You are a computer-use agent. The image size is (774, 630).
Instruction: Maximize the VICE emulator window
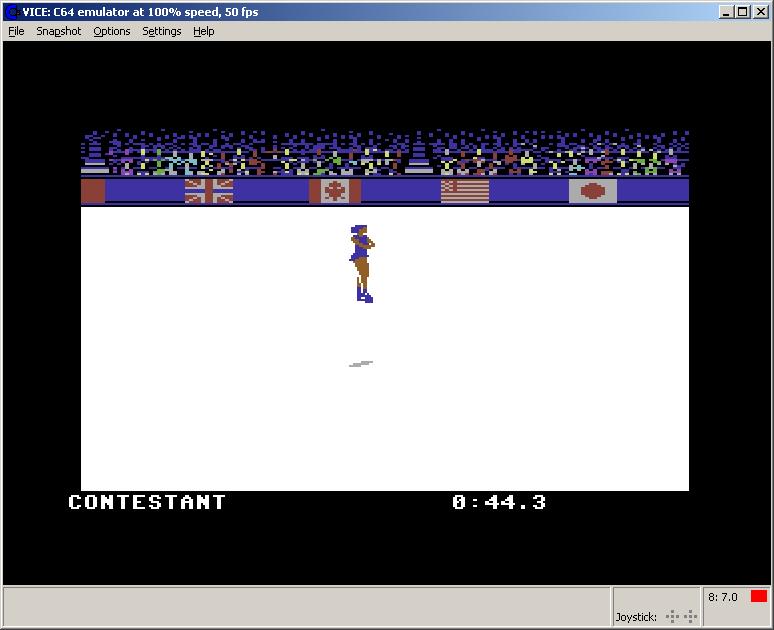tap(743, 12)
